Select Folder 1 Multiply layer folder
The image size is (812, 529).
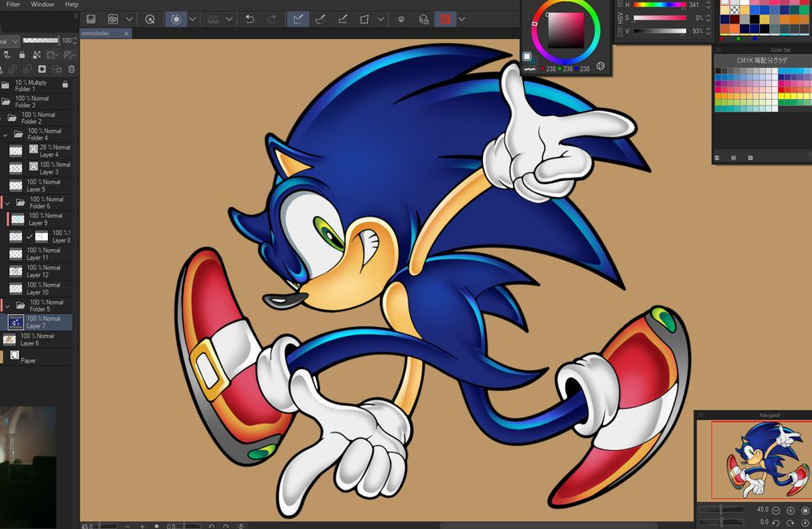pyautogui.click(x=37, y=85)
